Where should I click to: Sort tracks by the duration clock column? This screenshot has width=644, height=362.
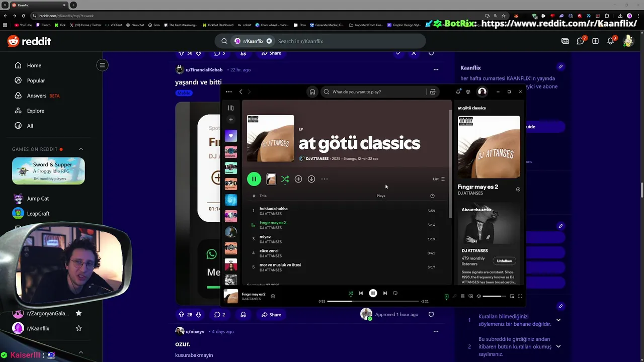pos(432,196)
